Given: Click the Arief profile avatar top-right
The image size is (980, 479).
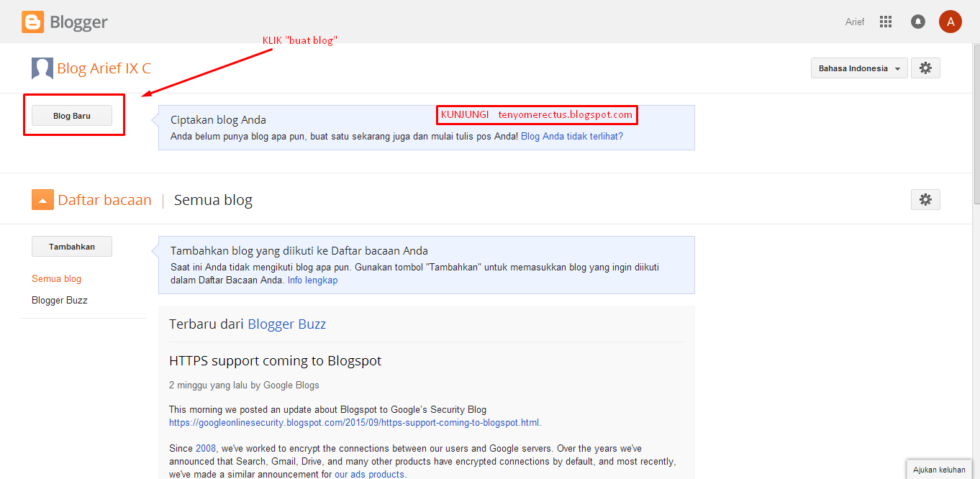Looking at the screenshot, I should pyautogui.click(x=950, y=22).
